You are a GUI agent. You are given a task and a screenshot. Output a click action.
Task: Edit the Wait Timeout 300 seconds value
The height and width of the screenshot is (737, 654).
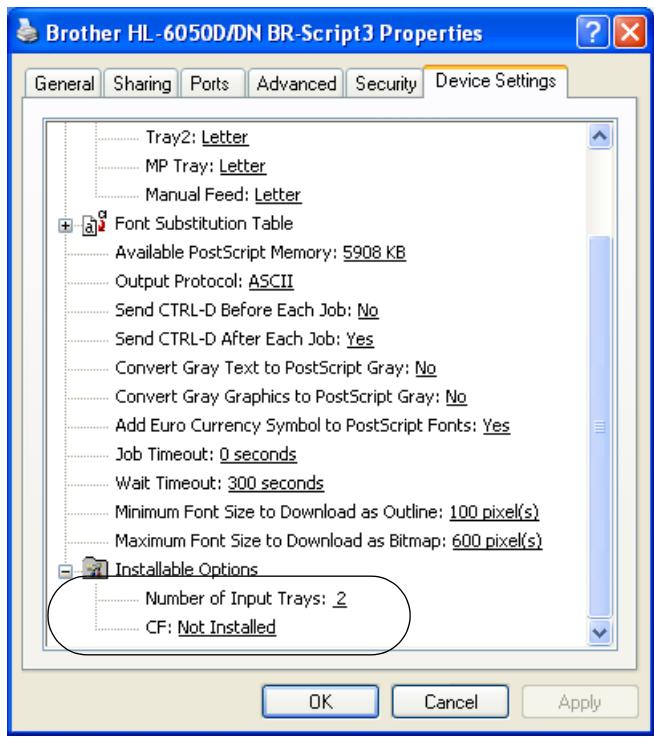tap(276, 483)
